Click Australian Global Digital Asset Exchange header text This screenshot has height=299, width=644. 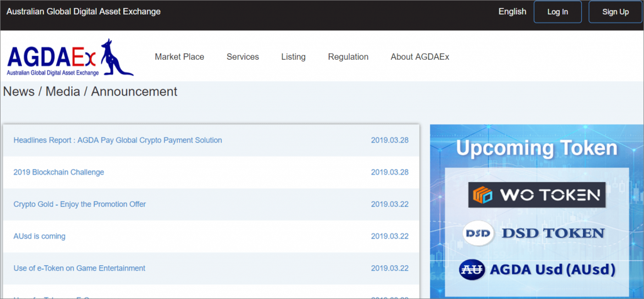click(84, 11)
